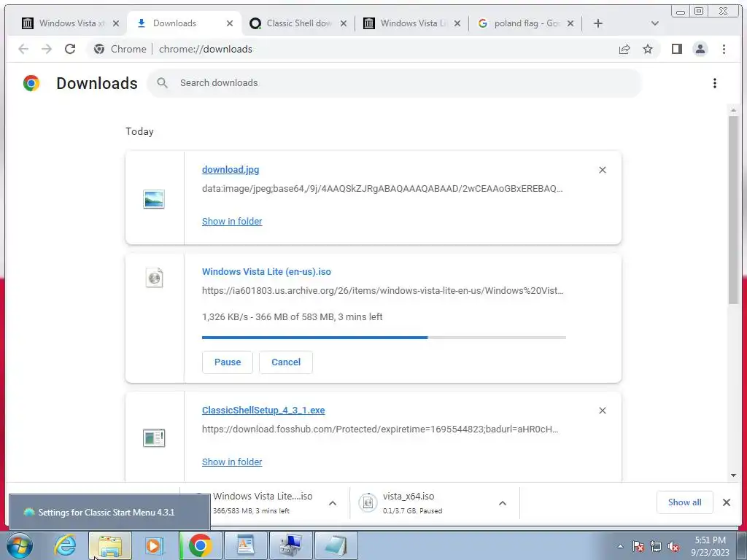Open Windows Explorer taskbar icon

coord(110,545)
